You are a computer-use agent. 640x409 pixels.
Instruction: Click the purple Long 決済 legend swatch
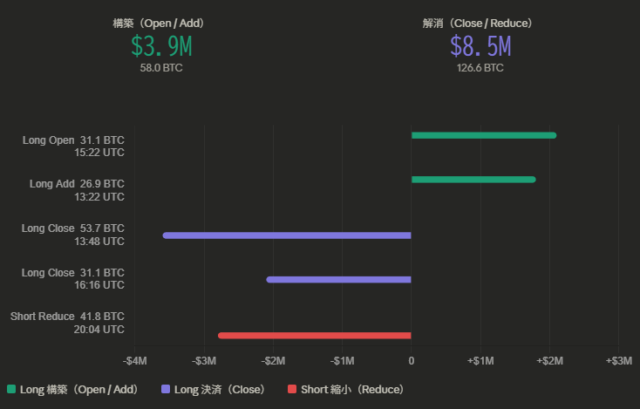[x=165, y=389]
